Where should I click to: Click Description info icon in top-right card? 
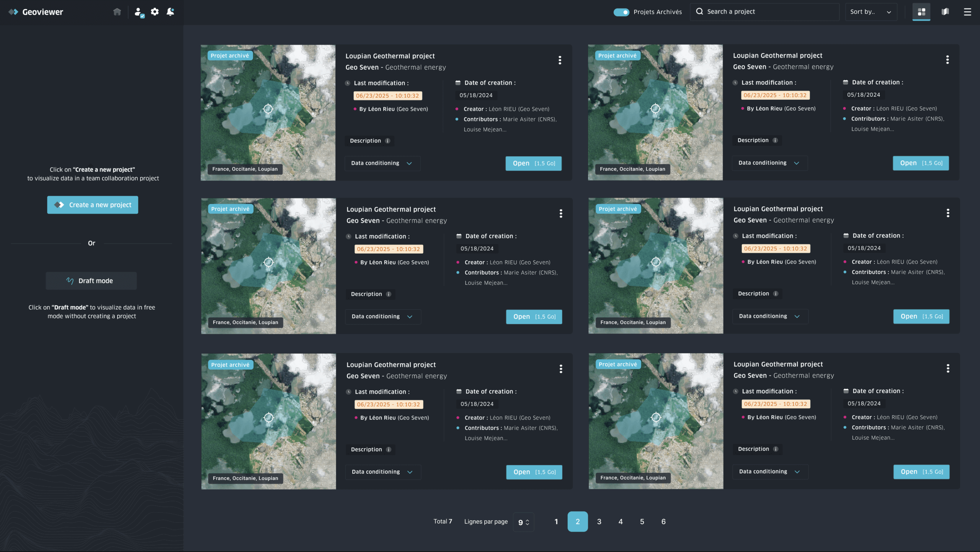(775, 140)
